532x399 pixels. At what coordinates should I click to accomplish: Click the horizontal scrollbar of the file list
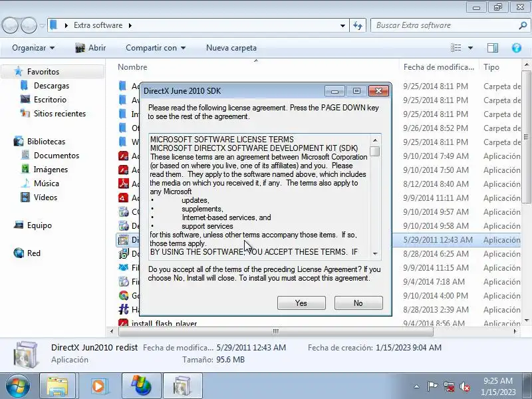[275, 331]
